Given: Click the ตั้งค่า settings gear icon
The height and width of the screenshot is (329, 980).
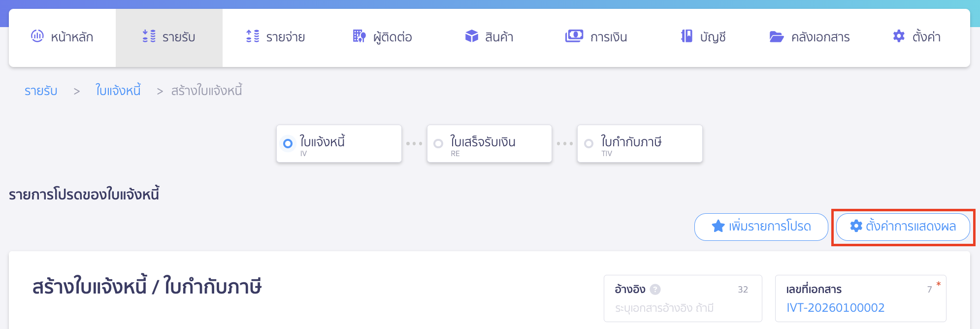Looking at the screenshot, I should 899,36.
